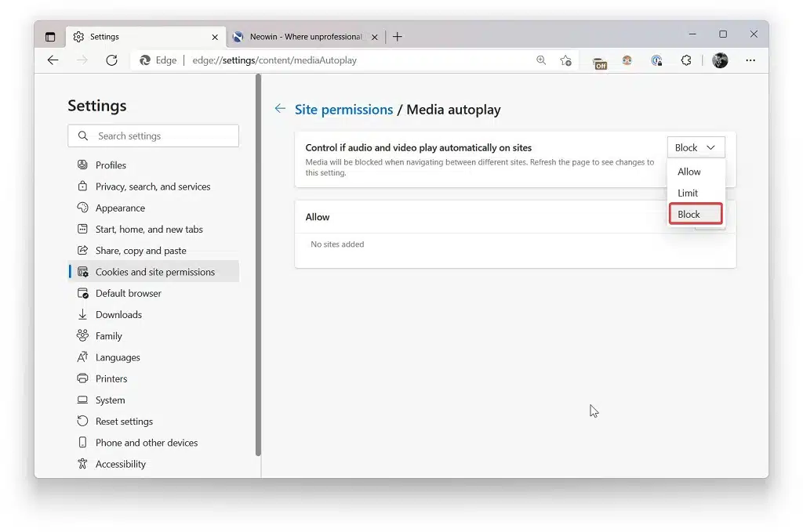Open the face avatar extension icon
The height and width of the screenshot is (532, 803).
click(x=627, y=60)
